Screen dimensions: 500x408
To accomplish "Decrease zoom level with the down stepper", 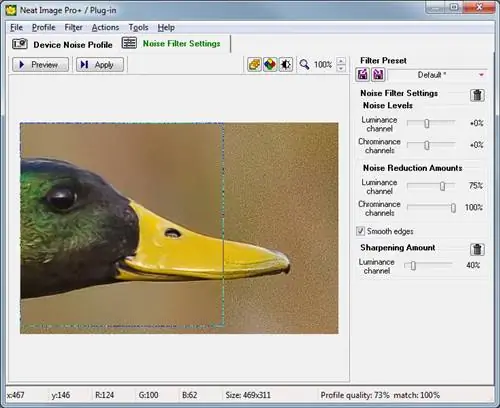I will 341,68.
